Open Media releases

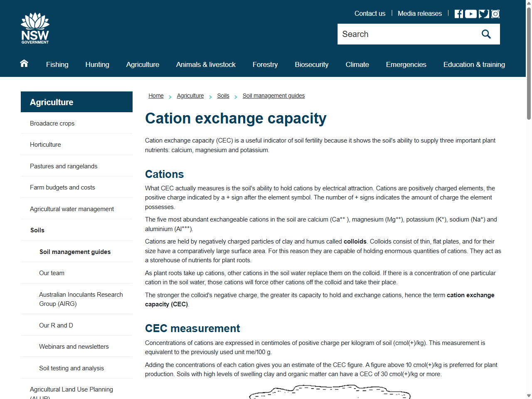(419, 13)
